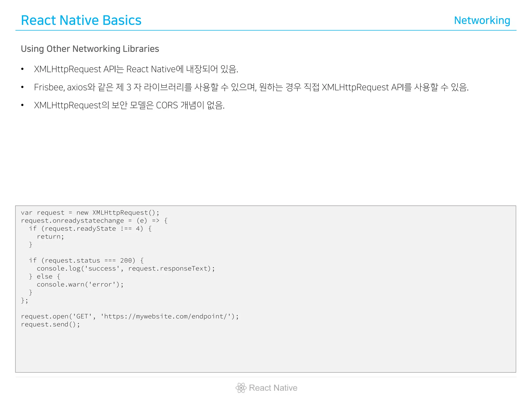Click 'Using Other Networking Libraries' subtitle
The height and width of the screenshot is (399, 532).
pos(90,49)
